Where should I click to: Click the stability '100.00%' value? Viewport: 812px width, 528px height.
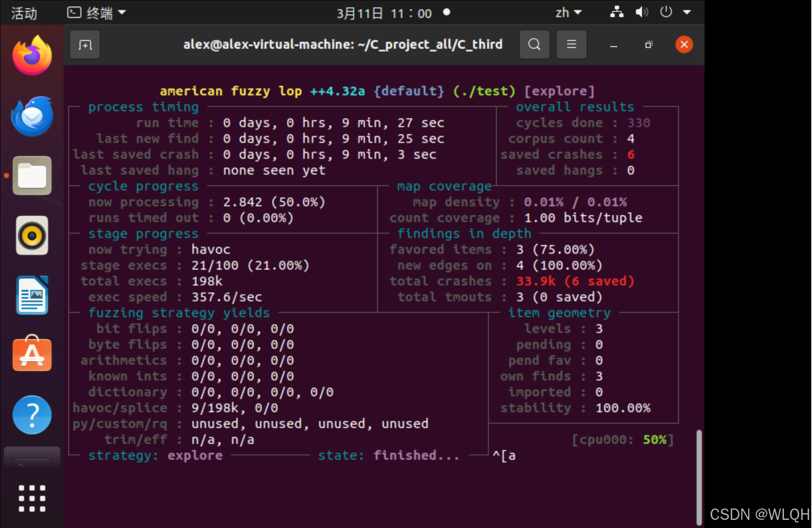(623, 408)
